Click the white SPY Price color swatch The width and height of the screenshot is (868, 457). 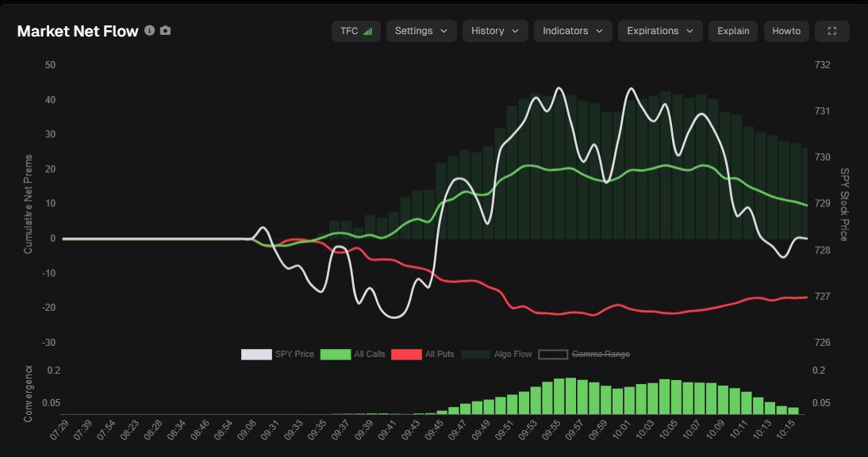tap(256, 354)
